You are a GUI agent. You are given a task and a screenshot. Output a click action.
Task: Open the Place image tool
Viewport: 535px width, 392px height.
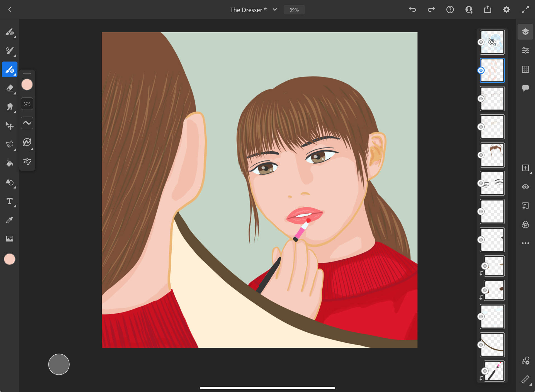point(10,239)
